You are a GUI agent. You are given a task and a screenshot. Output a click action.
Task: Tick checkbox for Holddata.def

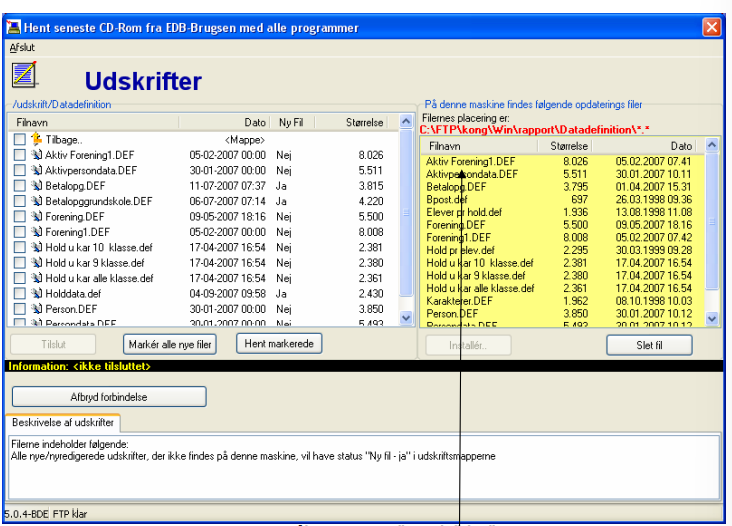pos(20,293)
